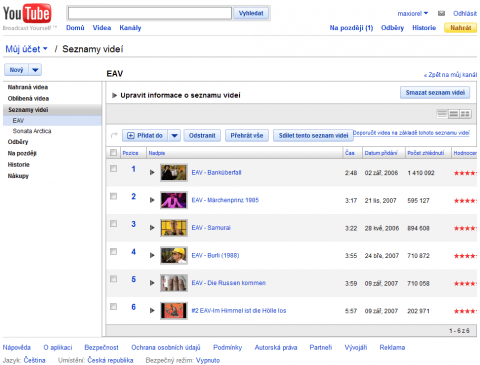The image size is (480, 365).
Task: Sort by Datum přidání column header
Action: pyautogui.click(x=381, y=153)
